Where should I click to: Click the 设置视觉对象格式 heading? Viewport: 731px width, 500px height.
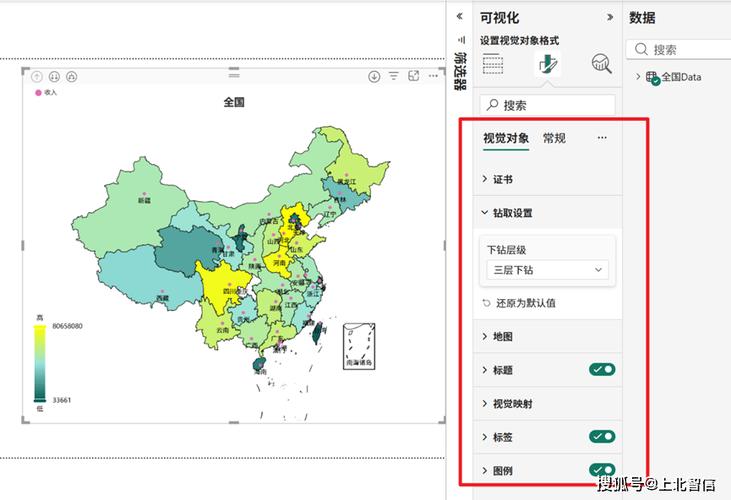519,41
